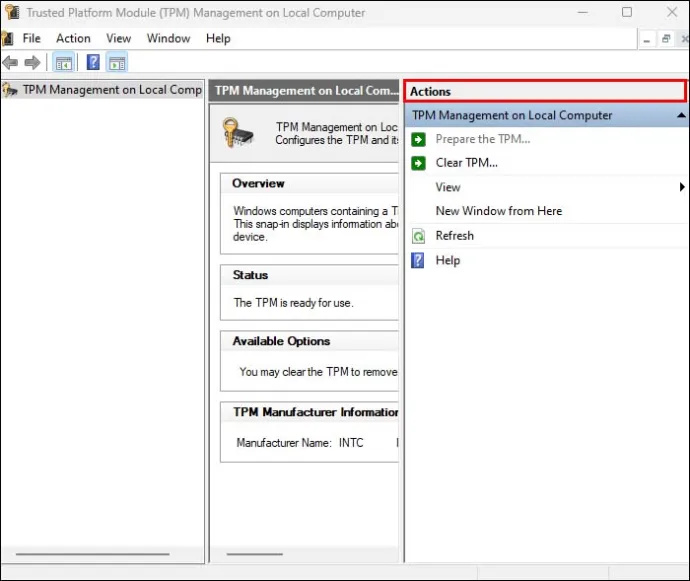Screen dimensions: 690x581
Task: Click 'You may clear the TPM to remove' text
Action: coord(318,372)
